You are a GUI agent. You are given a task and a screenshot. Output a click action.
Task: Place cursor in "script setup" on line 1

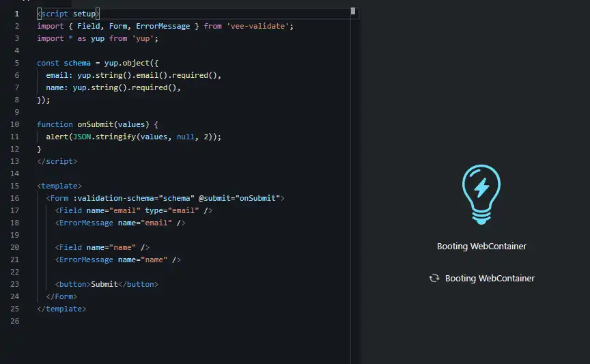68,14
